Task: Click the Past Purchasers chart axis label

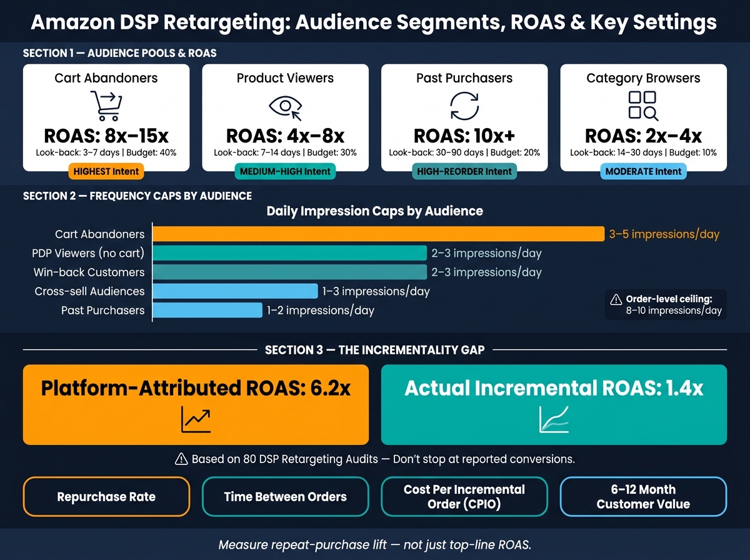Action: pyautogui.click(x=102, y=310)
